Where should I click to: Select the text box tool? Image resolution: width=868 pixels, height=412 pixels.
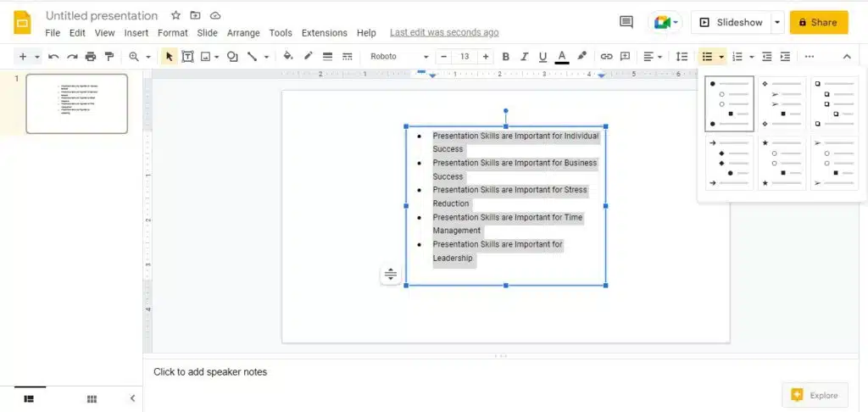coord(187,57)
